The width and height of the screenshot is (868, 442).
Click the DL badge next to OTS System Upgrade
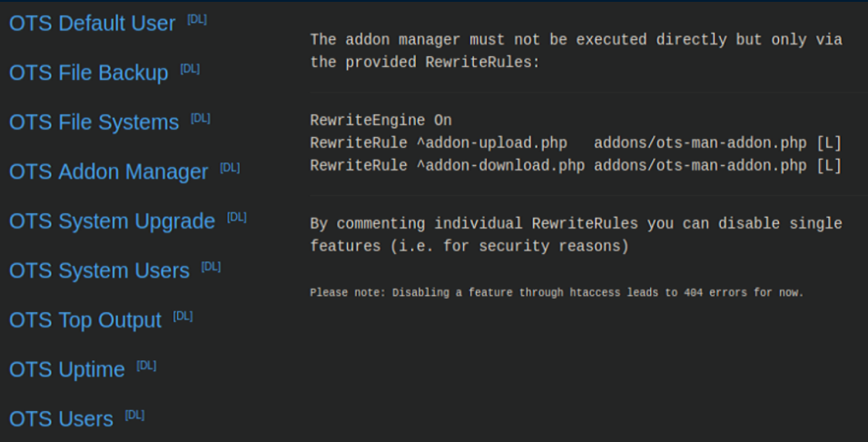pyautogui.click(x=237, y=217)
